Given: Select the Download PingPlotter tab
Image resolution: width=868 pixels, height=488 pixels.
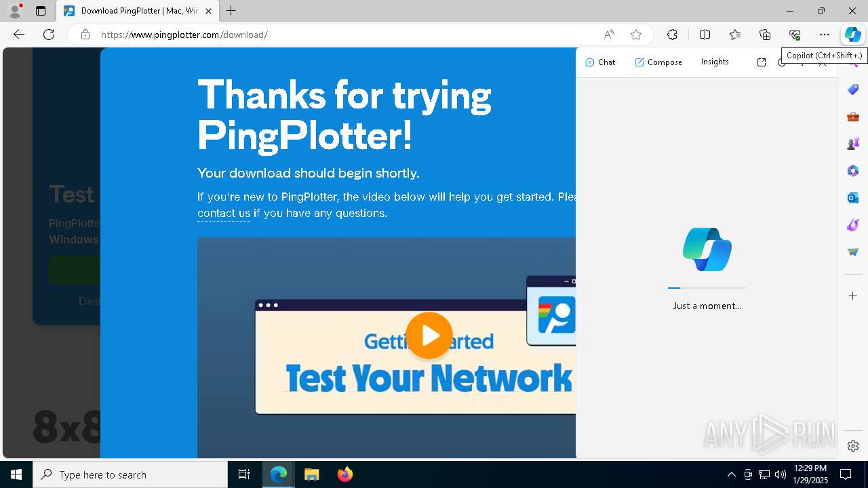Looking at the screenshot, I should coord(138,11).
